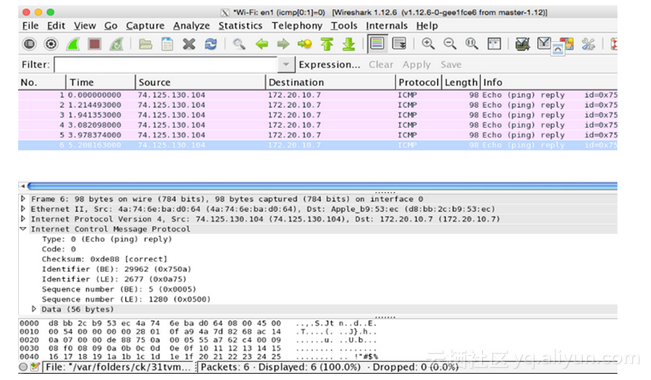The width and height of the screenshot is (651, 380).
Task: Edit display filters toolbar icon
Action: (x=544, y=43)
